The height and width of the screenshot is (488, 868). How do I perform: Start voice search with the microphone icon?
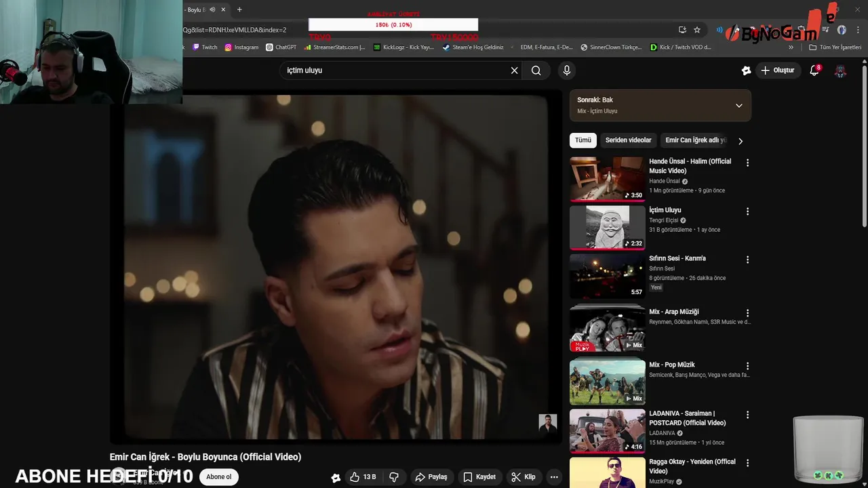[x=567, y=70]
